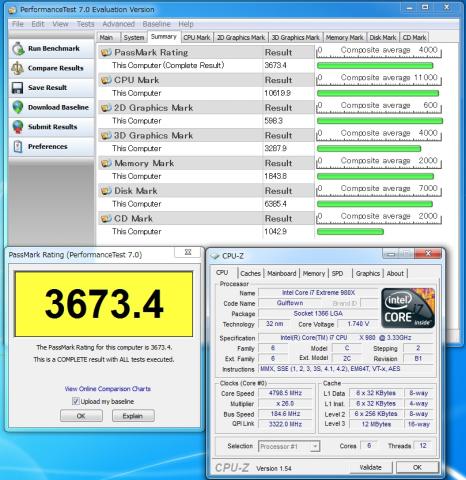The height and width of the screenshot is (480, 466).
Task: Open the Processor #1 selection dropdown
Action: pyautogui.click(x=289, y=446)
